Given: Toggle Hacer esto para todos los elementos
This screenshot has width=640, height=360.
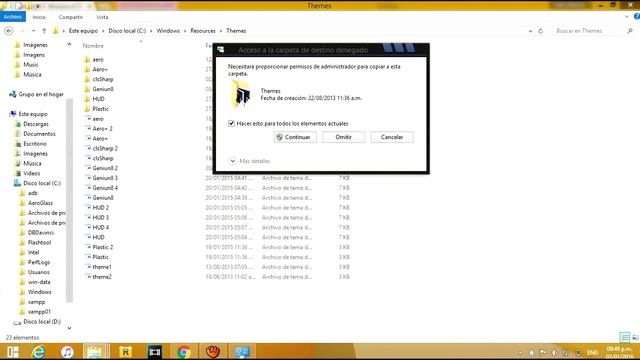Looking at the screenshot, I should (231, 123).
